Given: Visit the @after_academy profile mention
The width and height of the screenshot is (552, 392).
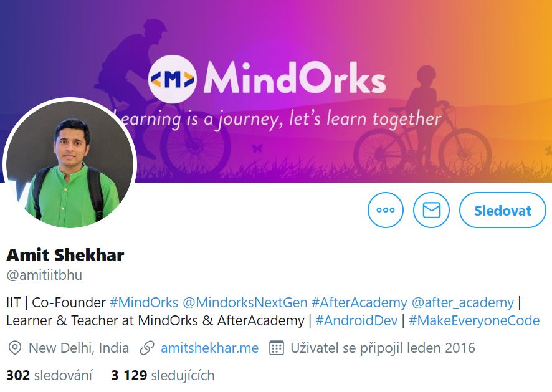Looking at the screenshot, I should [463, 302].
